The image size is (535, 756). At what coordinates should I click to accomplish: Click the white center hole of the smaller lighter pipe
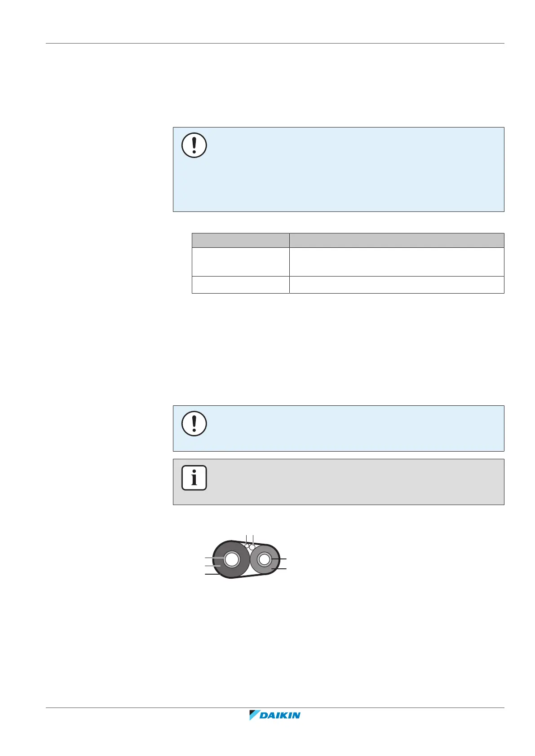[x=265, y=559]
